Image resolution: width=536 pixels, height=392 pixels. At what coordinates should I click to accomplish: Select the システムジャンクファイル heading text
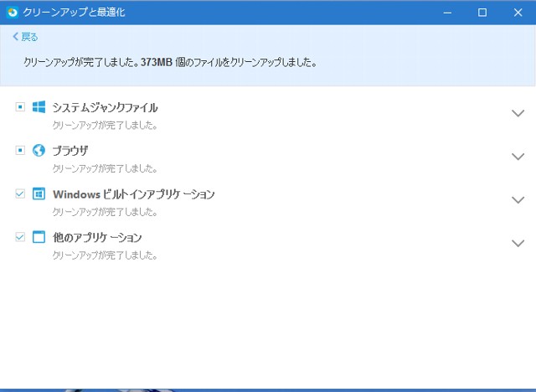click(105, 108)
